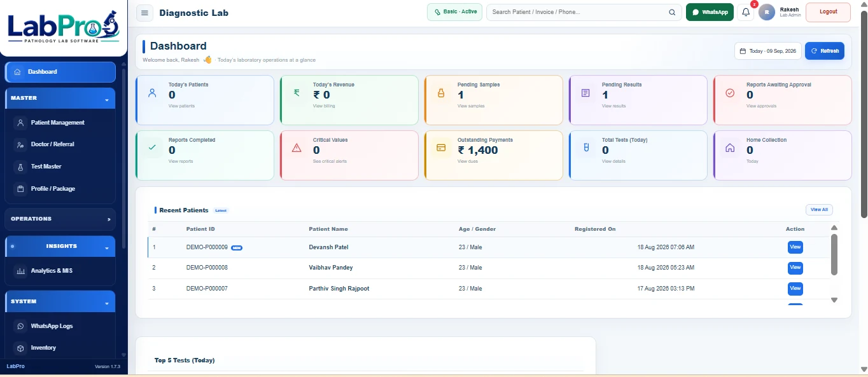The image size is (868, 377).
Task: Click the Doctor / Referral sidebar icon
Action: pos(20,145)
